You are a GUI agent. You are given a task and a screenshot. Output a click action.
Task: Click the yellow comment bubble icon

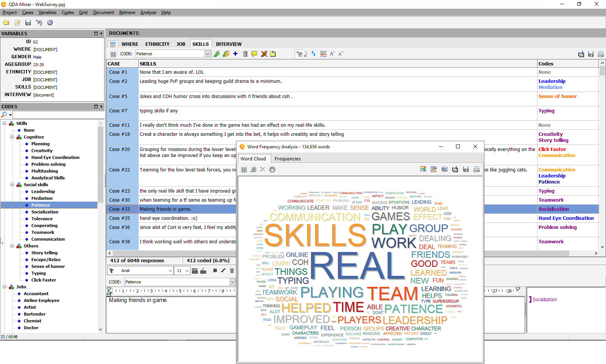254,54
